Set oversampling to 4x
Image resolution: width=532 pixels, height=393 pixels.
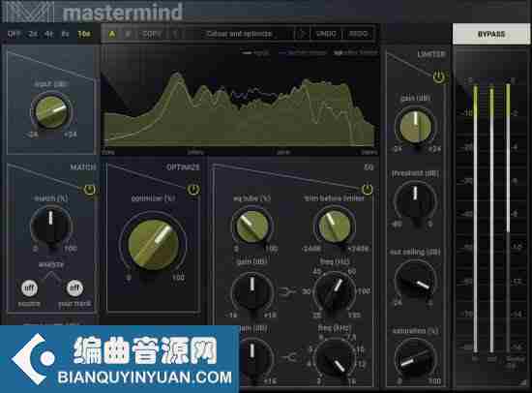click(x=49, y=34)
